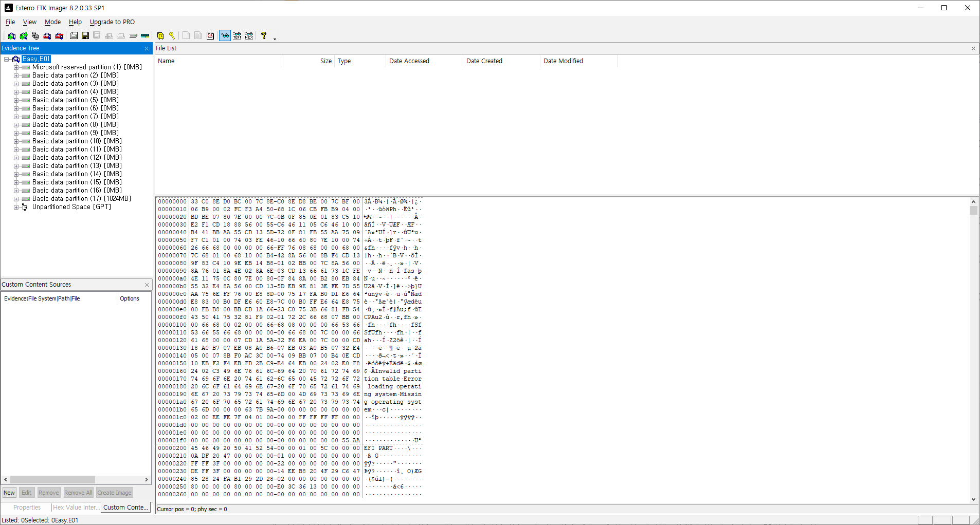The width and height of the screenshot is (980, 525).
Task: Click the New button in Custom Content Sources
Action: (x=9, y=493)
